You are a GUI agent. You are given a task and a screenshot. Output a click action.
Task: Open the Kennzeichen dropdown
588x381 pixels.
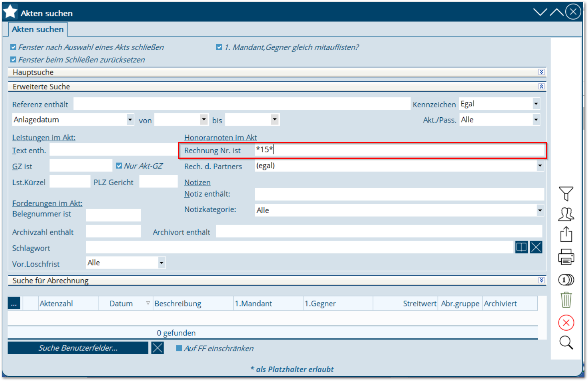pos(536,104)
